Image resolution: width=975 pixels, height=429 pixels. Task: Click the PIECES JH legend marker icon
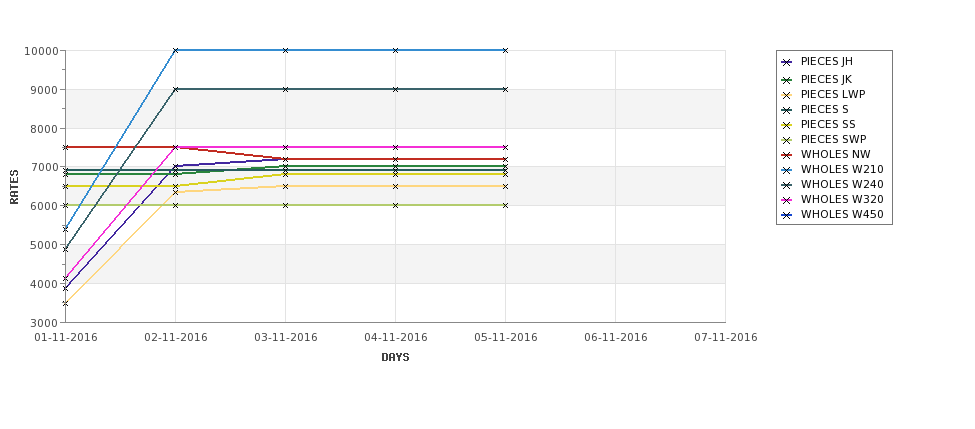click(787, 62)
